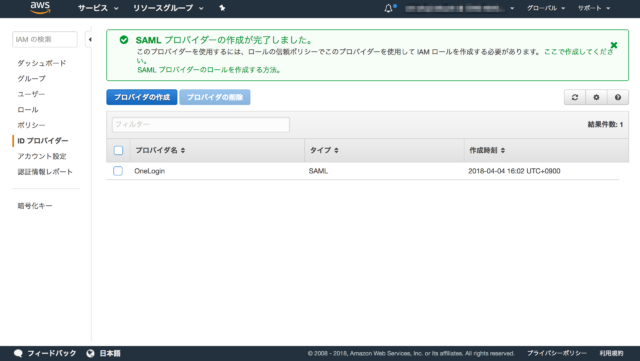640x361 pixels.
Task: Expand the account name dropdown
Action: pos(459,8)
